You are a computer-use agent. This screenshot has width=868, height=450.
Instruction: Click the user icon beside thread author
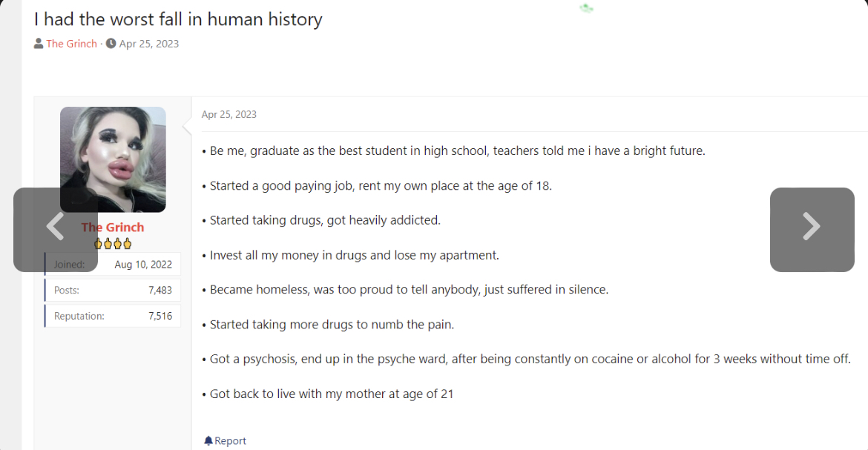pyautogui.click(x=38, y=43)
